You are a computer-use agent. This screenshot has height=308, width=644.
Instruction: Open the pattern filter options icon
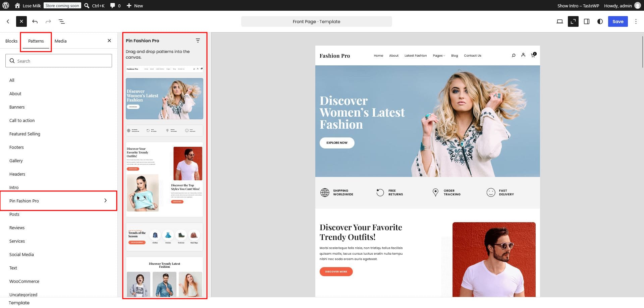(198, 41)
